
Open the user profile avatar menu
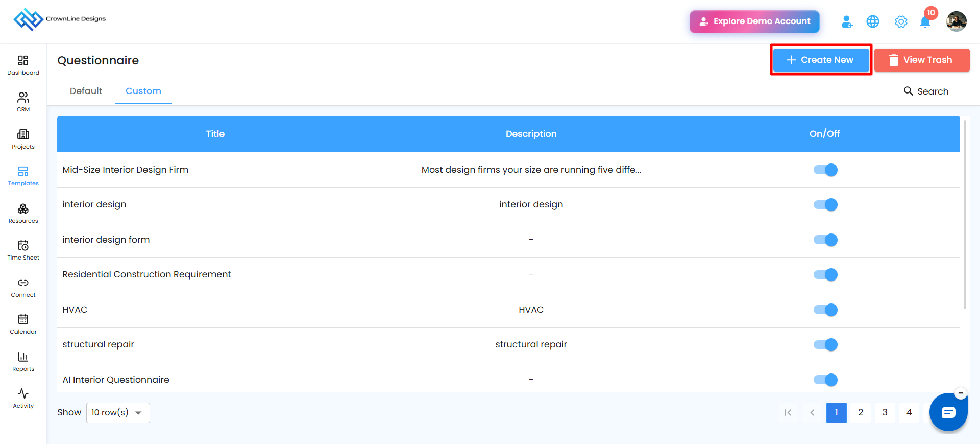pos(956,21)
